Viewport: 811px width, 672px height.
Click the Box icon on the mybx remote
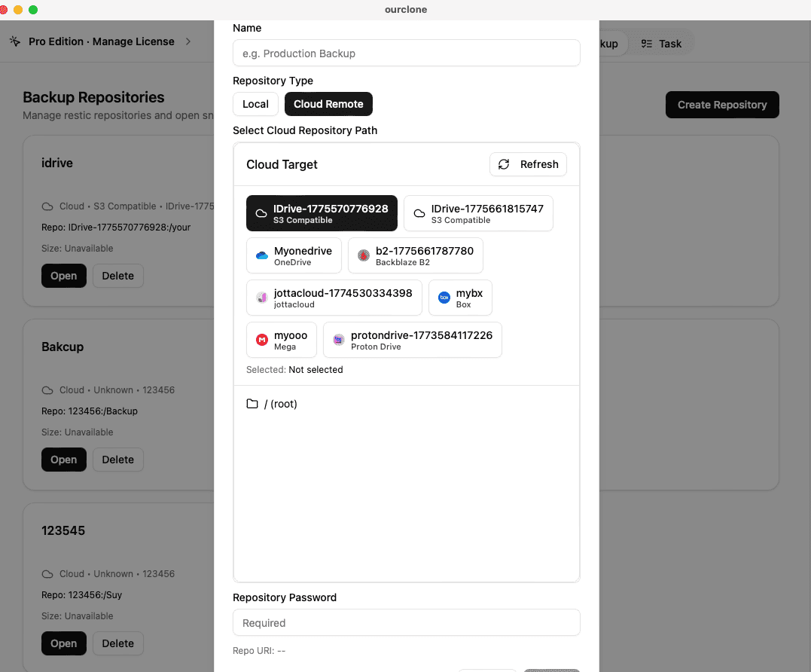pyautogui.click(x=444, y=297)
